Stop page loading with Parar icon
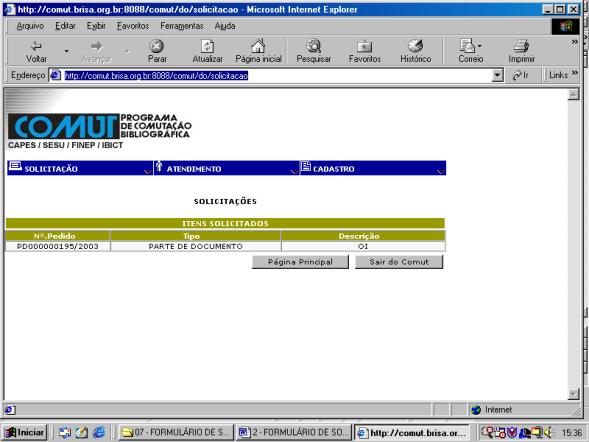 157,46
